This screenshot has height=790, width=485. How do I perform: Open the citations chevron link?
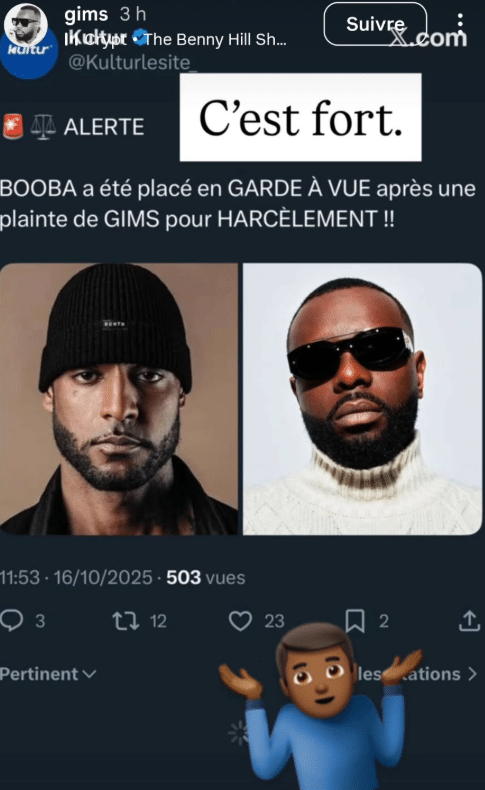(x=472, y=674)
